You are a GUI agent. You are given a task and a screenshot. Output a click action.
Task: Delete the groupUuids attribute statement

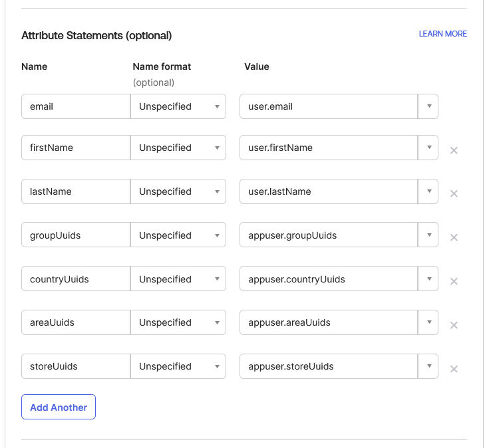coord(454,238)
